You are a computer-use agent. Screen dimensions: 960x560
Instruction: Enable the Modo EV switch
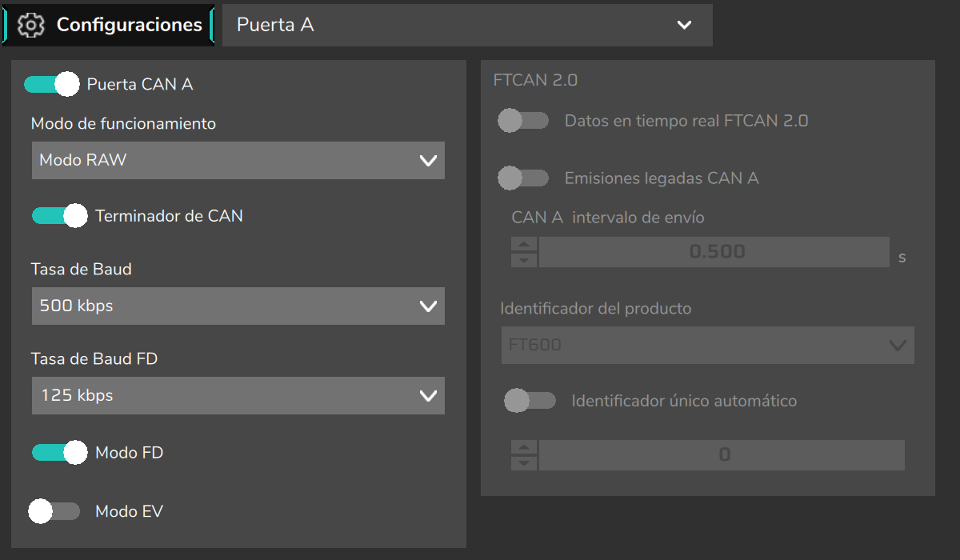(x=54, y=511)
